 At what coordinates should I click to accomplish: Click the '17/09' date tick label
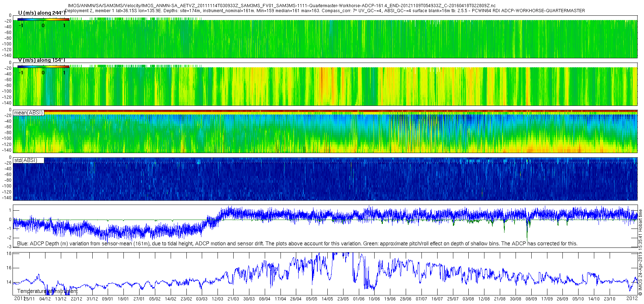(x=547, y=299)
